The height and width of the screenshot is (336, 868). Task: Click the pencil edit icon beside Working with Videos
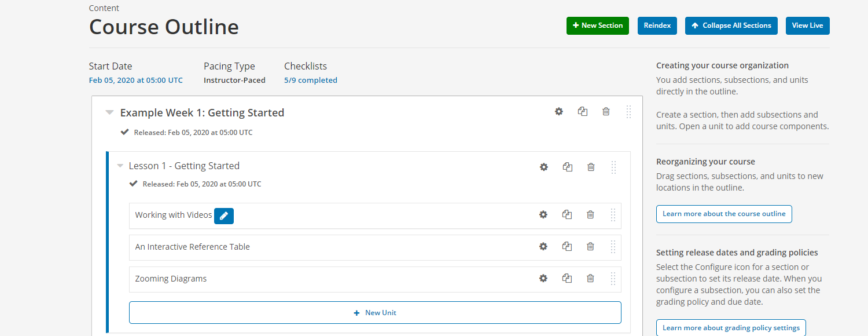(x=224, y=216)
